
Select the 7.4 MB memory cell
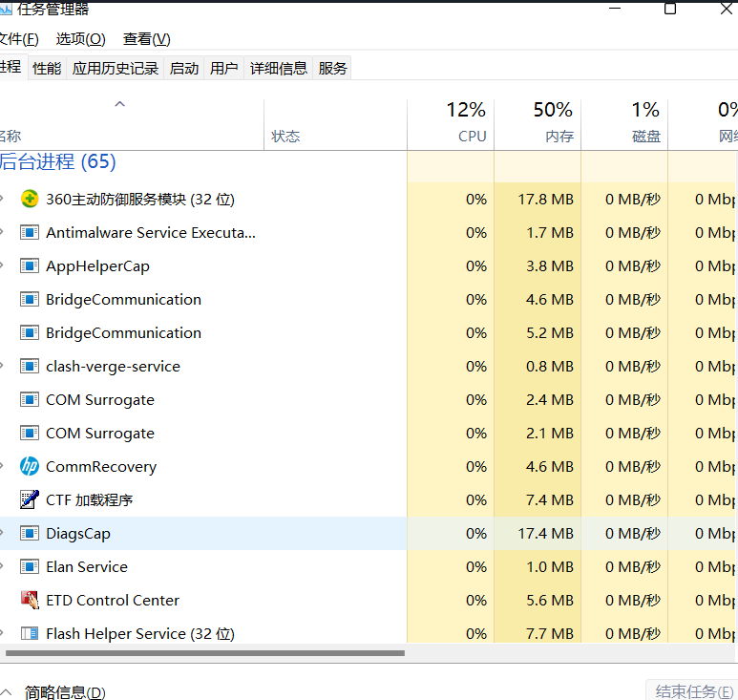pos(538,500)
